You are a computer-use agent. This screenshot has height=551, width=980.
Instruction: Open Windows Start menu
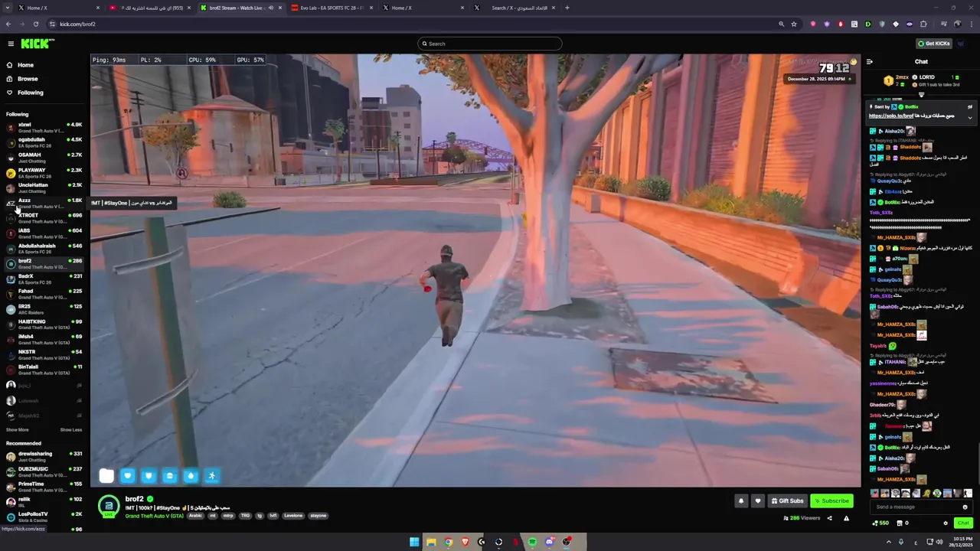(x=414, y=542)
